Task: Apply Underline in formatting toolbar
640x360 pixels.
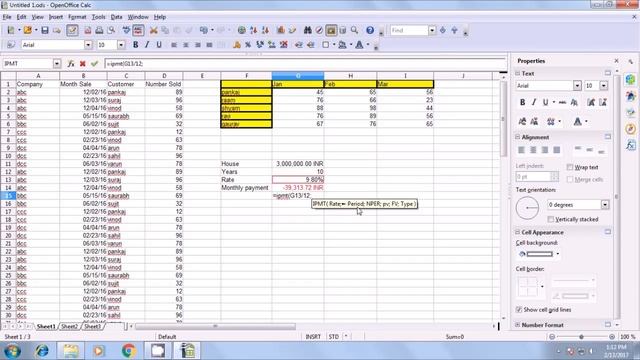Action: point(159,45)
